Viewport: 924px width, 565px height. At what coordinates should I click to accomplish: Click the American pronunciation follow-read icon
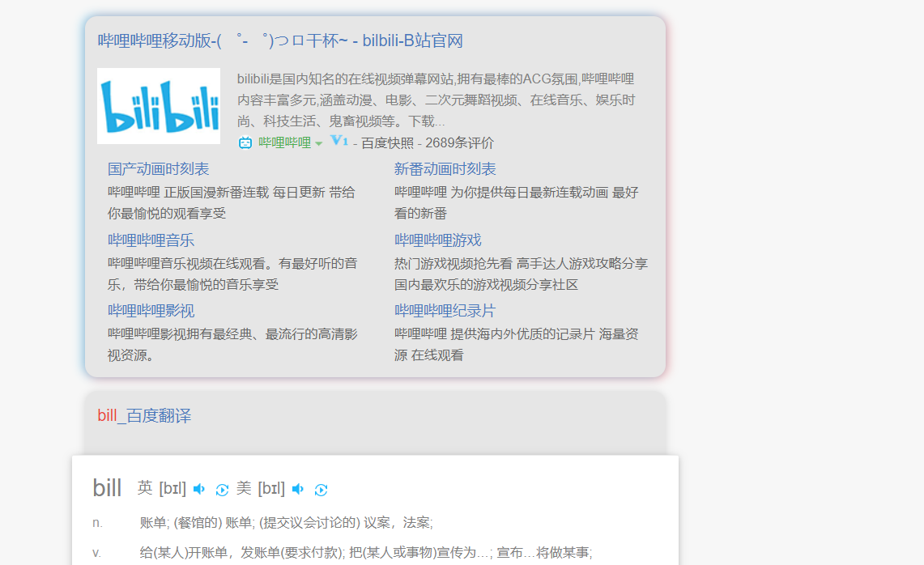pos(321,490)
